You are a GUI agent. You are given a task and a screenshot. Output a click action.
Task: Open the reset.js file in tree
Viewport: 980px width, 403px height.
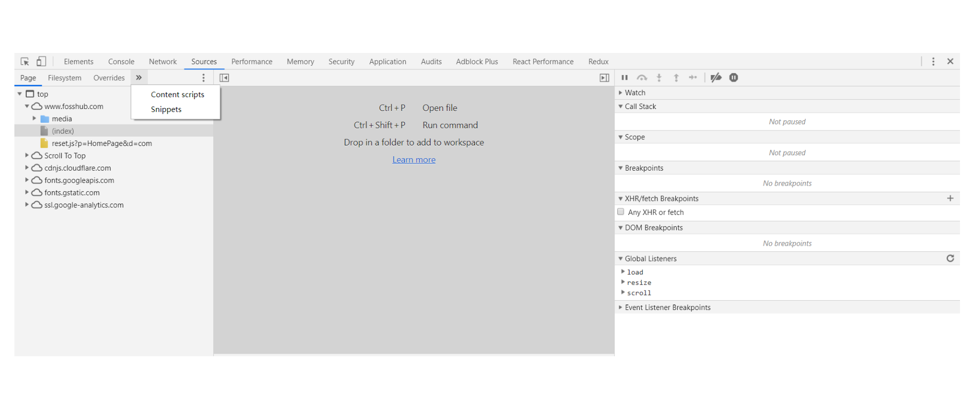[101, 143]
